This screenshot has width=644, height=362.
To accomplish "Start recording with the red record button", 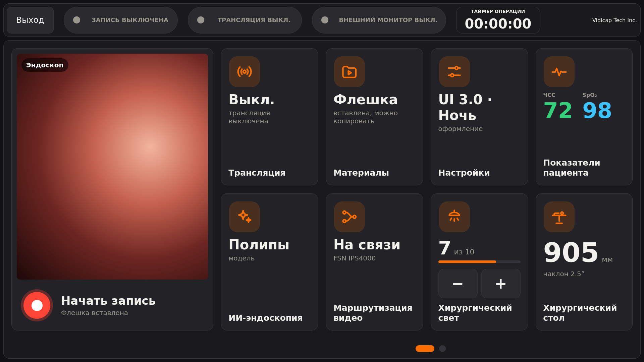I will [37, 305].
